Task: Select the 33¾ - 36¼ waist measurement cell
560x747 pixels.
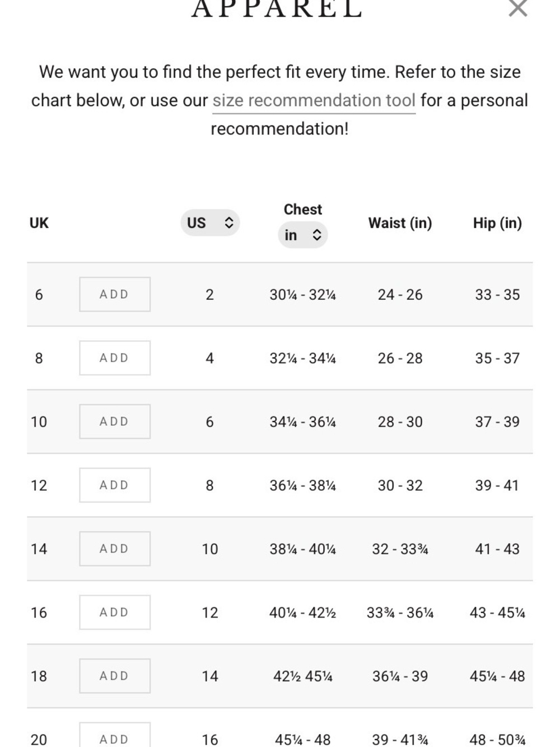Action: click(400, 613)
